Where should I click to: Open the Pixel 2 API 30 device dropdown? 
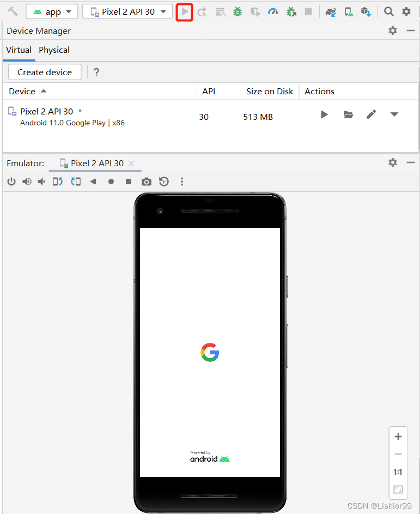pos(127,11)
